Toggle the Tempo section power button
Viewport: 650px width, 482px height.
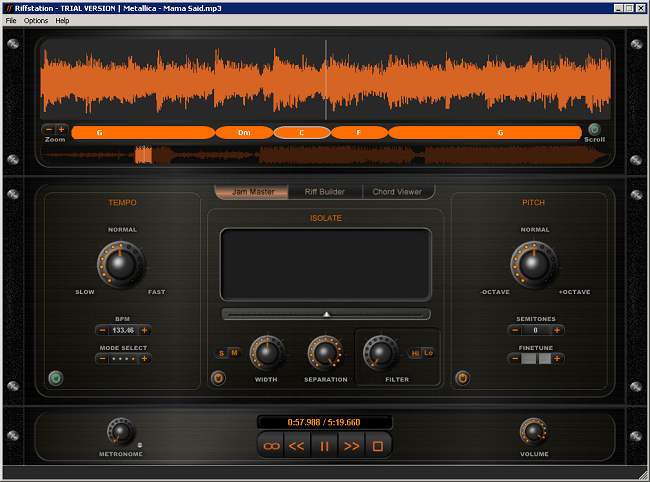coord(56,378)
